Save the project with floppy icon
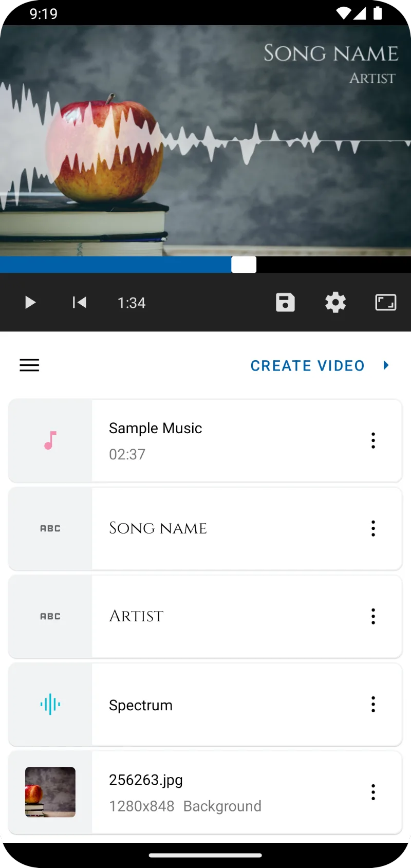The width and height of the screenshot is (411, 868). 285,302
